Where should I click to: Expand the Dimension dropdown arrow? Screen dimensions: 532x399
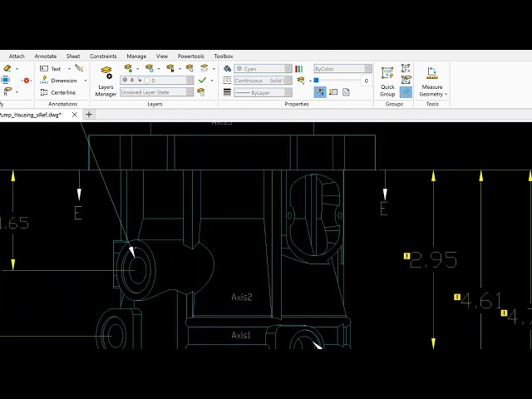click(x=86, y=81)
